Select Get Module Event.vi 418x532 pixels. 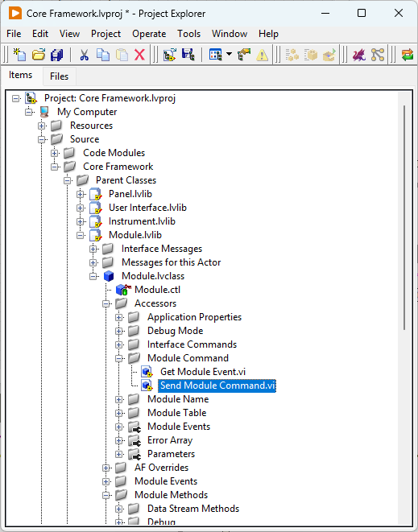click(x=203, y=372)
